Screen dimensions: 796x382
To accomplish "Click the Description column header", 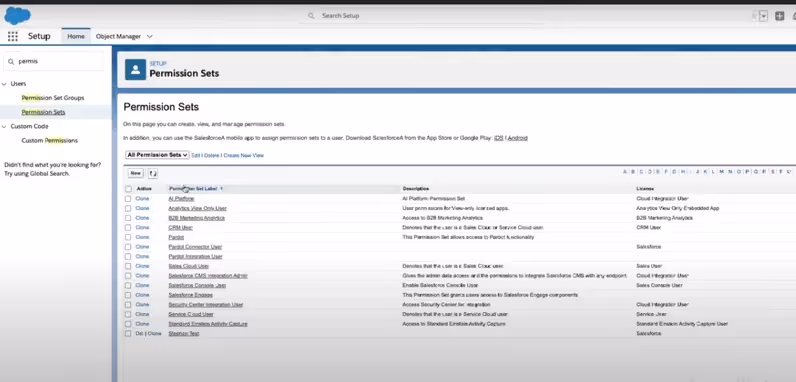I will (x=416, y=188).
